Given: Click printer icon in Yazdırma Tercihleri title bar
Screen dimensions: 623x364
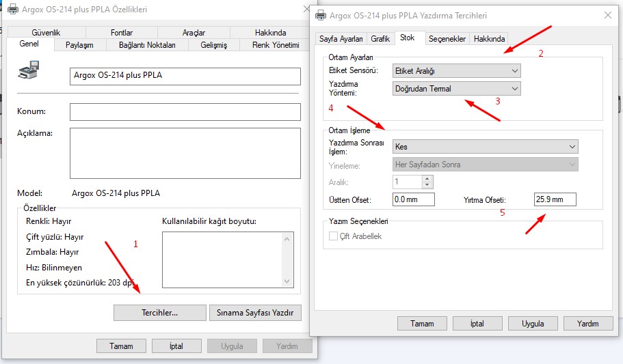Looking at the screenshot, I should tap(320, 16).
